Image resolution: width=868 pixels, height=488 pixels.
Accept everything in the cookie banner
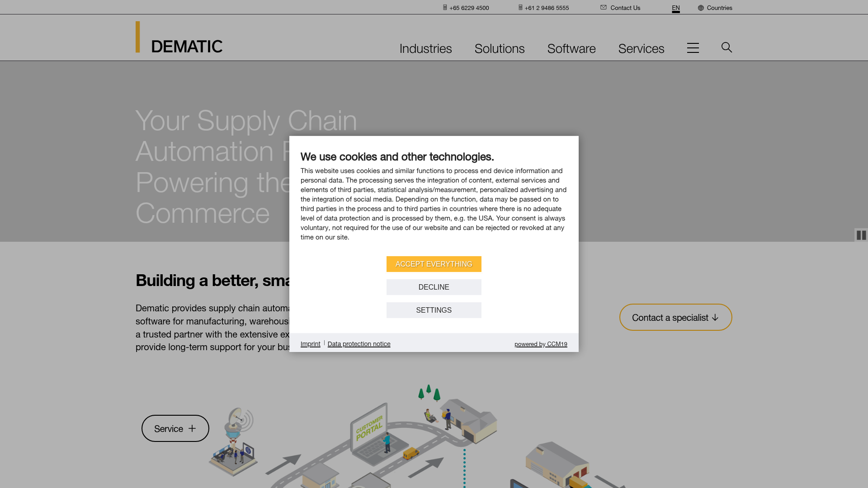point(434,264)
